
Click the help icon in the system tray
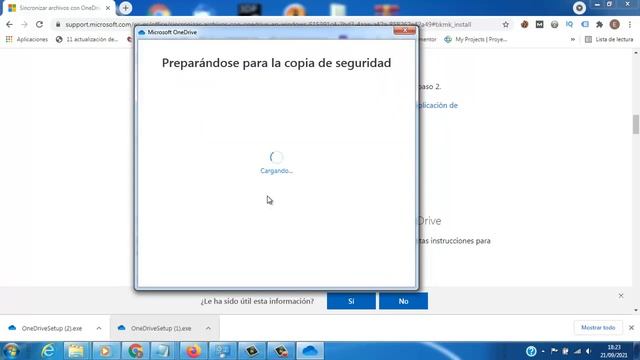pyautogui.click(x=531, y=351)
